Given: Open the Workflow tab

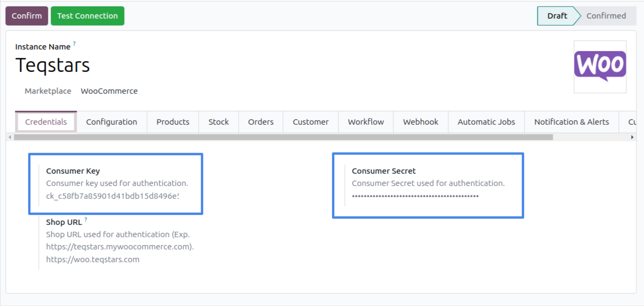Looking at the screenshot, I should pos(366,122).
